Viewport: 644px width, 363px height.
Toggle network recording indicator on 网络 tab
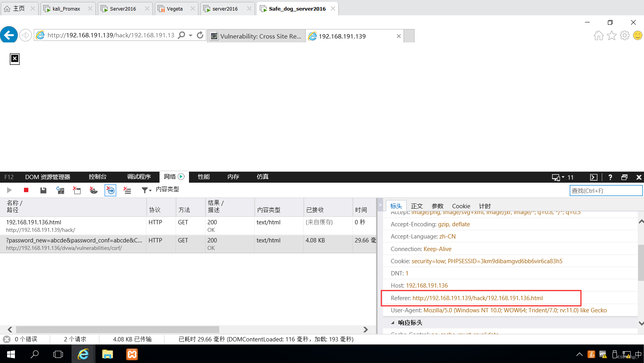click(x=181, y=176)
